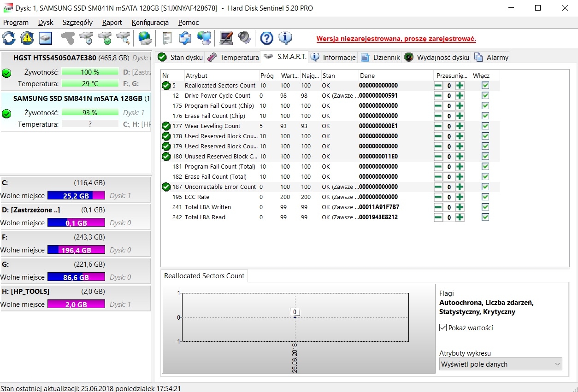Screen dimensions: 578x392
Task: Click the monitor configuration toolbar icon
Action: (226, 38)
